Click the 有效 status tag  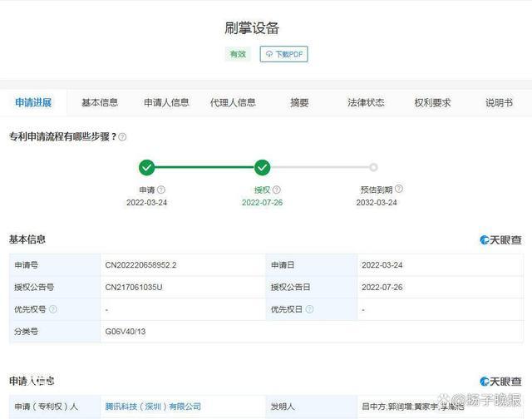pos(238,54)
